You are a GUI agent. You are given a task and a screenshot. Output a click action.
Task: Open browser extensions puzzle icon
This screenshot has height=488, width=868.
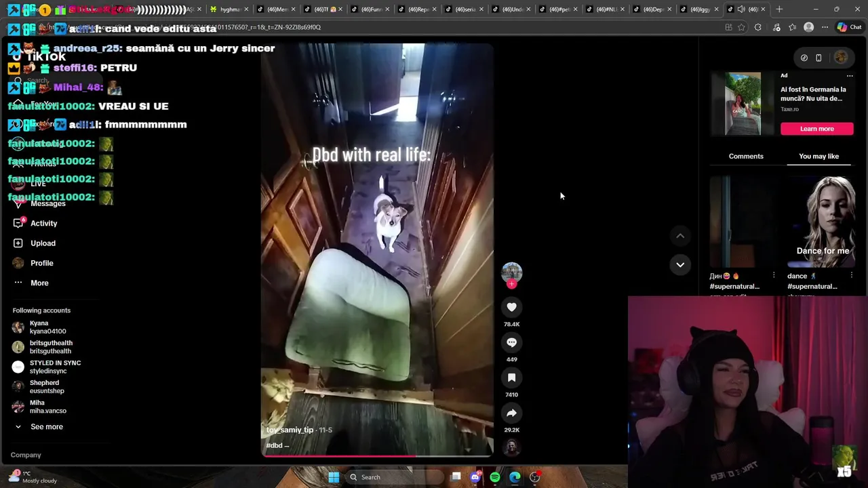click(757, 27)
